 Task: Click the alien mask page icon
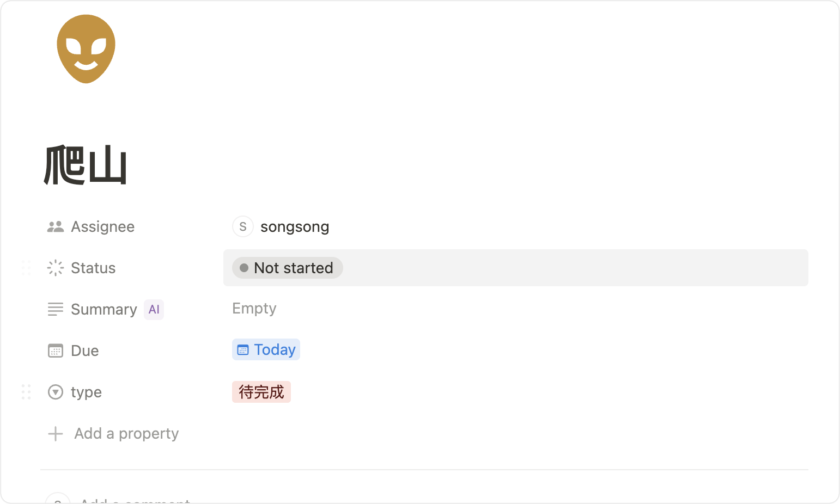[86, 49]
